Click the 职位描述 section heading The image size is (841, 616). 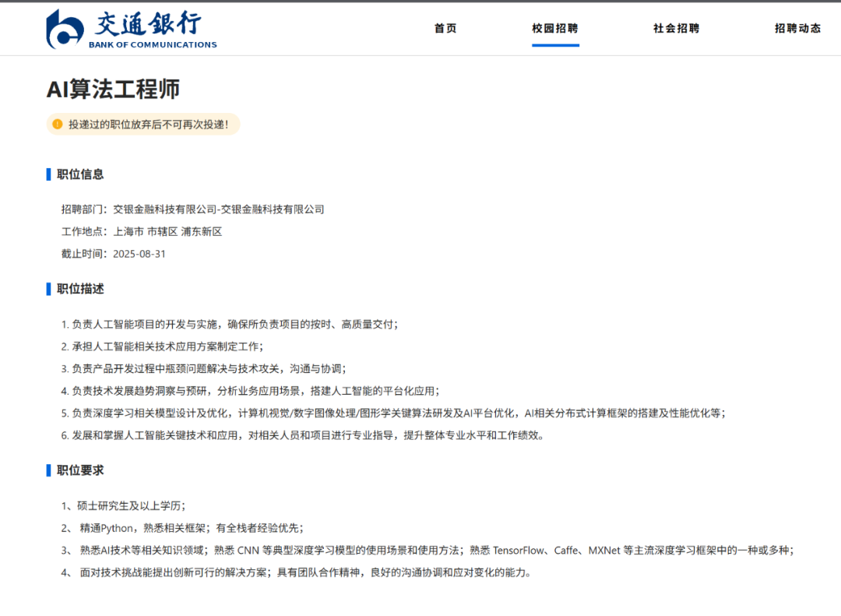(80, 289)
